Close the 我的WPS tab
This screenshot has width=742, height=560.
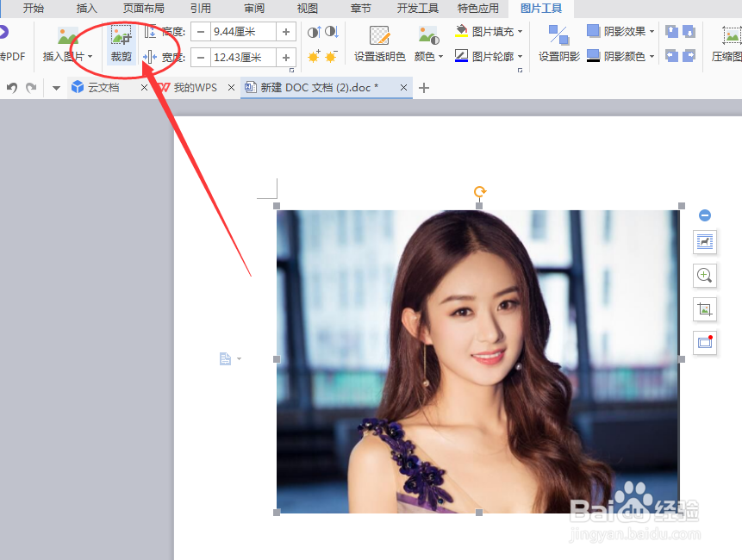tap(232, 88)
